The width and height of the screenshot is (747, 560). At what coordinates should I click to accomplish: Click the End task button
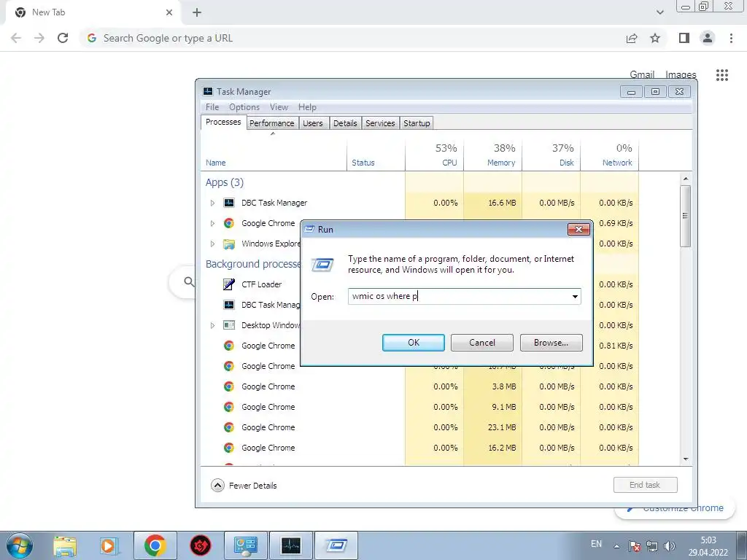645,485
